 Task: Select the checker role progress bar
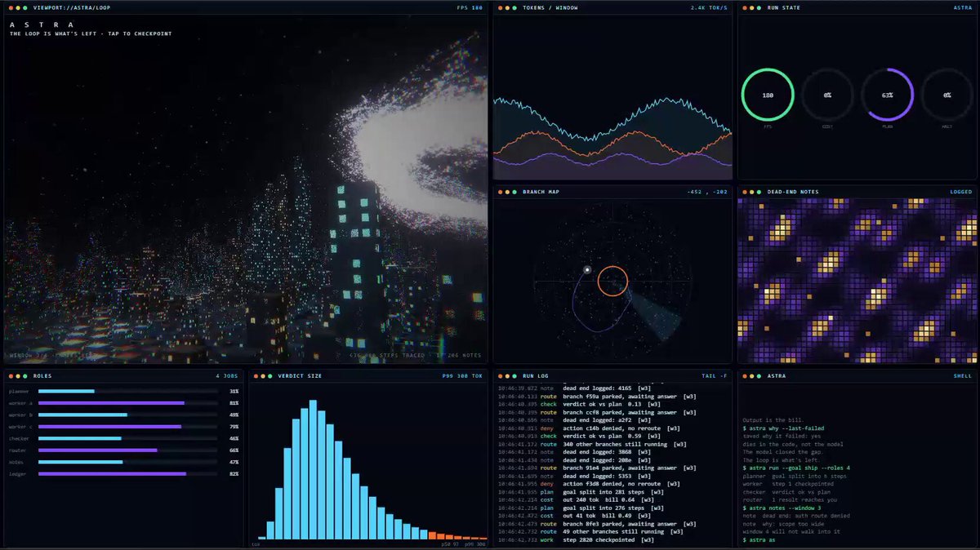127,438
